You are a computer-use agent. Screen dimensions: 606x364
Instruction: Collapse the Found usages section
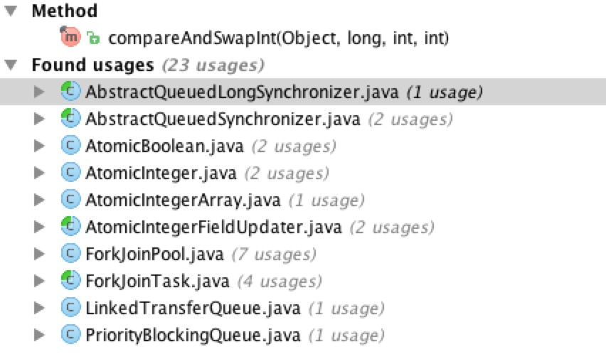click(x=10, y=65)
